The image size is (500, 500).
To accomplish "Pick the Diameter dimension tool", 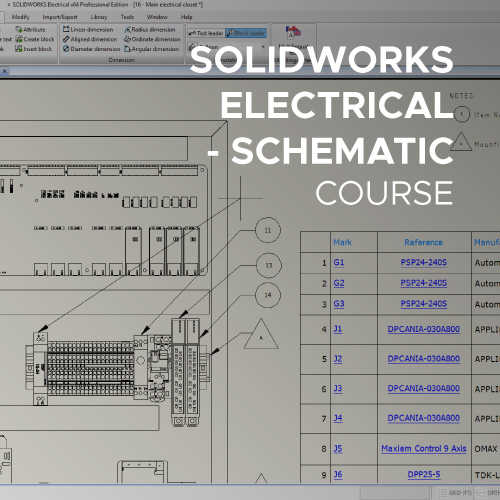I will (92, 49).
